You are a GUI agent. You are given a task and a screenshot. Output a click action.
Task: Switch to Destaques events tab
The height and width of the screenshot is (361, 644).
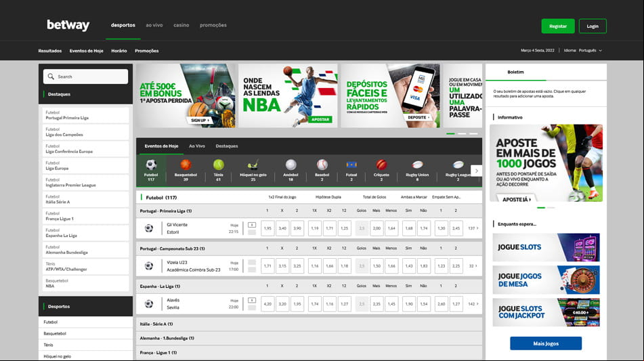tap(227, 146)
